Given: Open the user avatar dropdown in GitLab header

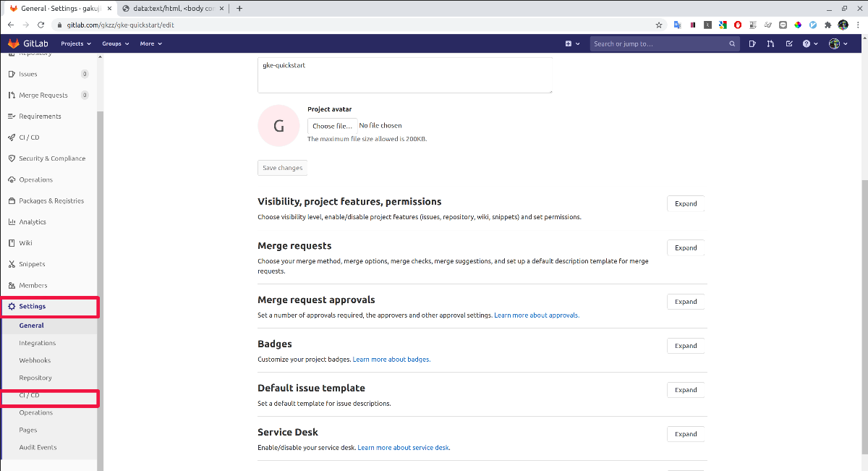Looking at the screenshot, I should click(838, 43).
